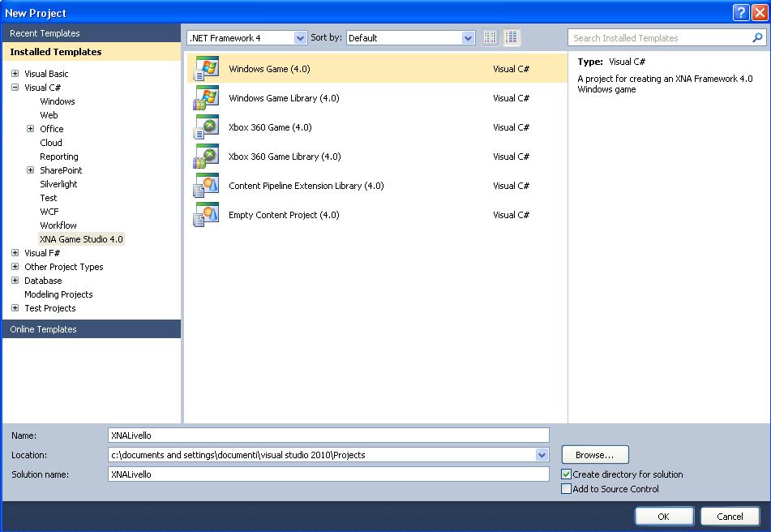Click the Windows Game Library (4.0) icon
This screenshot has height=532, width=771.
206,98
